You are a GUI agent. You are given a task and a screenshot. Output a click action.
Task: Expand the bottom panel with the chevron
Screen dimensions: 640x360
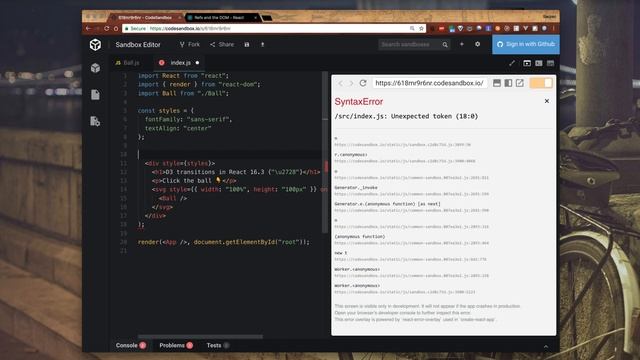pyautogui.click(x=546, y=346)
